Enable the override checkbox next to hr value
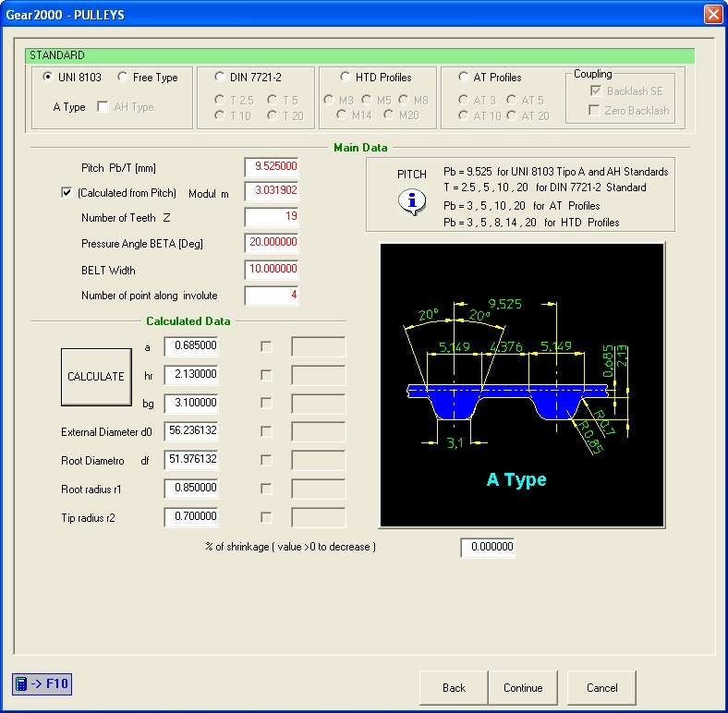728x713 pixels. point(267,375)
